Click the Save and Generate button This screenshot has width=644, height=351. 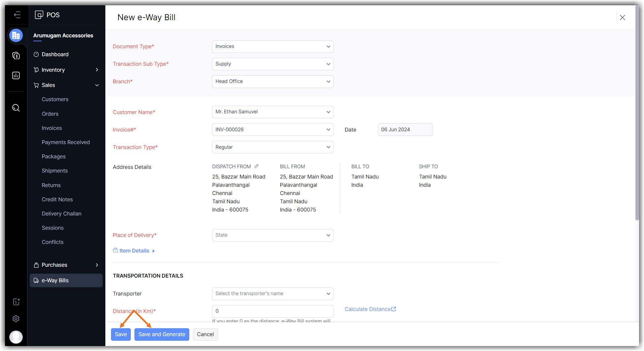tap(161, 334)
